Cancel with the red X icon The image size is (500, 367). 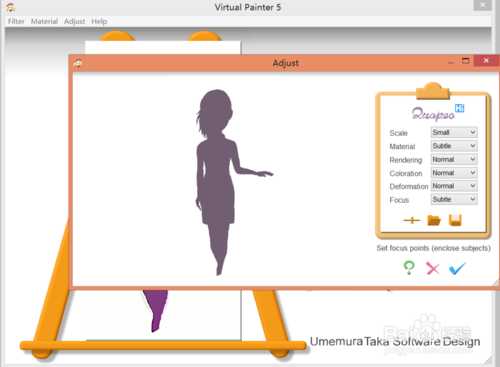433,268
